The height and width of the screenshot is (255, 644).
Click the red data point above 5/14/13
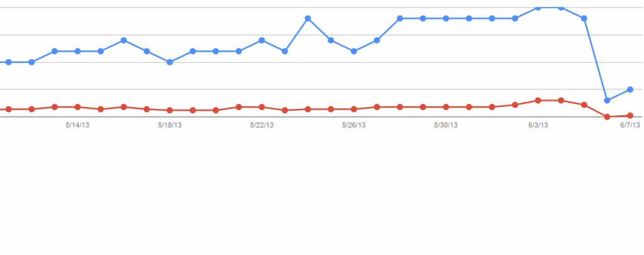coord(77,107)
